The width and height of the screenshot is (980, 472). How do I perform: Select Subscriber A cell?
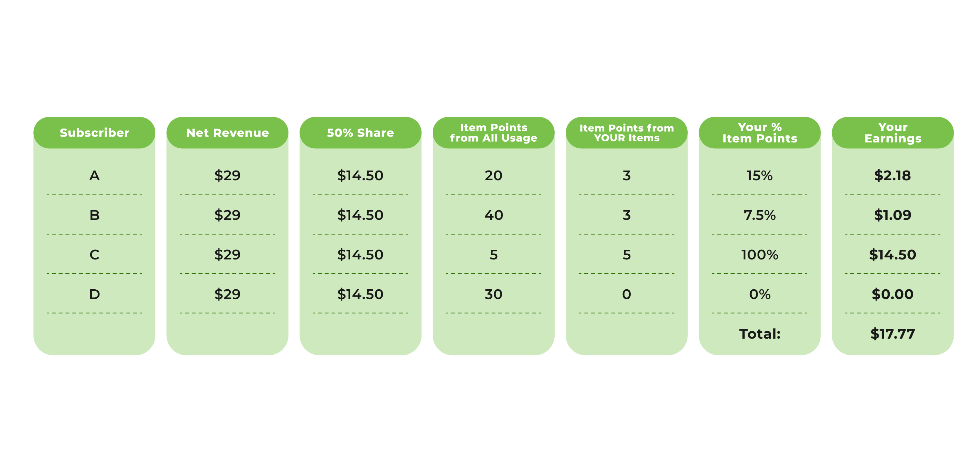pyautogui.click(x=94, y=176)
